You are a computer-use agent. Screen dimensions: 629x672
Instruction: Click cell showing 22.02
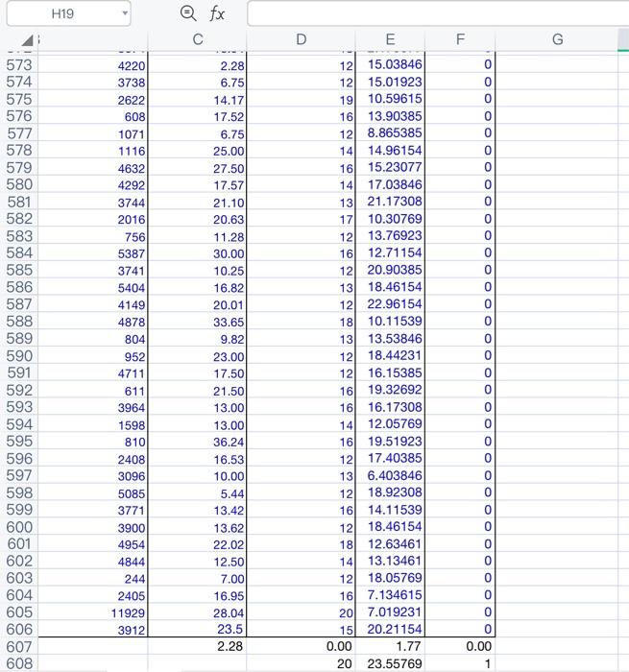pos(197,544)
